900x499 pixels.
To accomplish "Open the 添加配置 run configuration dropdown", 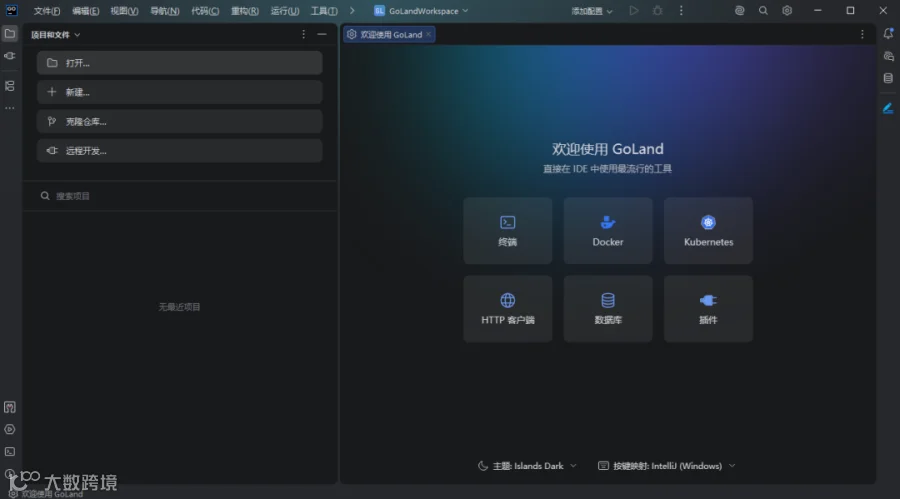I will tap(592, 11).
